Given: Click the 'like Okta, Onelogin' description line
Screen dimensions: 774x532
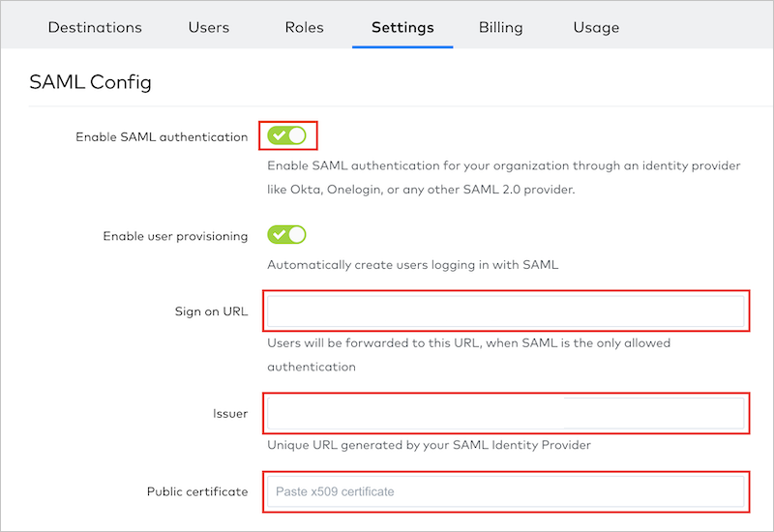Looking at the screenshot, I should pyautogui.click(x=421, y=190).
